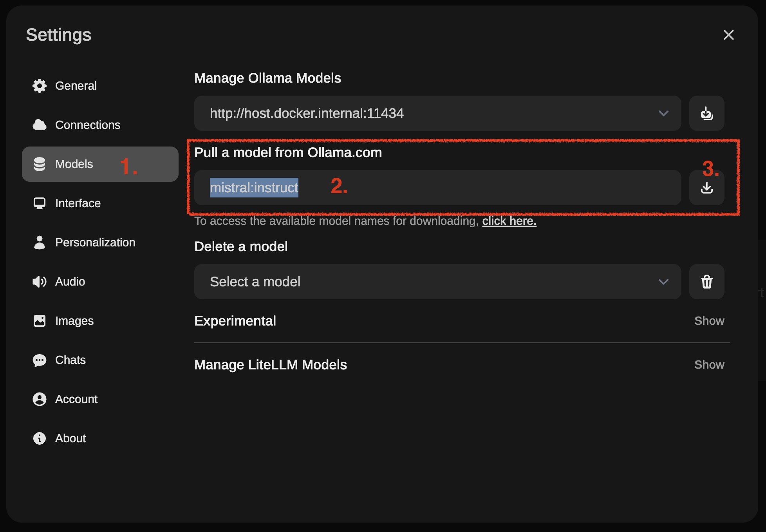
Task: Click the chevron on the delete model selector
Action: (663, 282)
